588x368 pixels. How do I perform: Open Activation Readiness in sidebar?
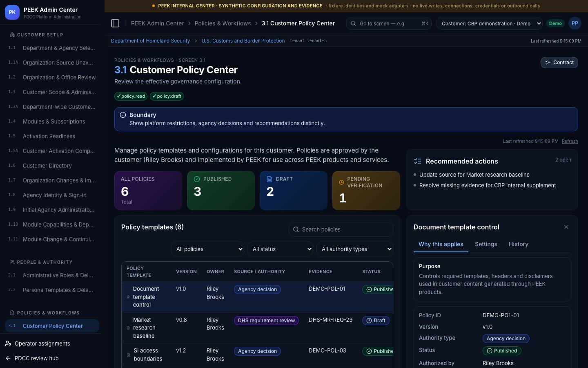click(x=52, y=136)
